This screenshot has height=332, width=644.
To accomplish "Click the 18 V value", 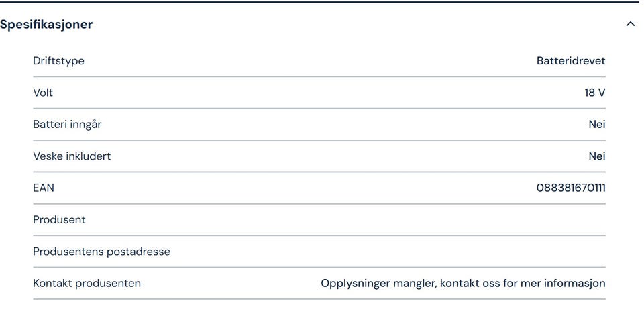I will pyautogui.click(x=594, y=93).
